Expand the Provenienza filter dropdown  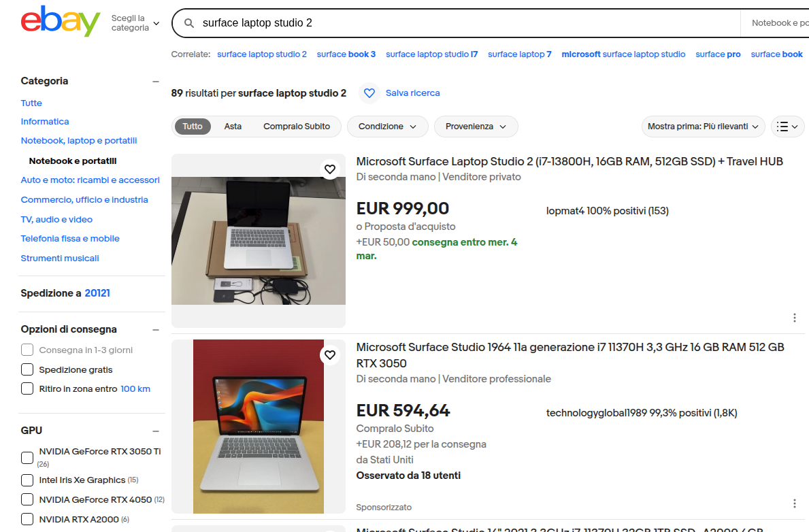476,127
